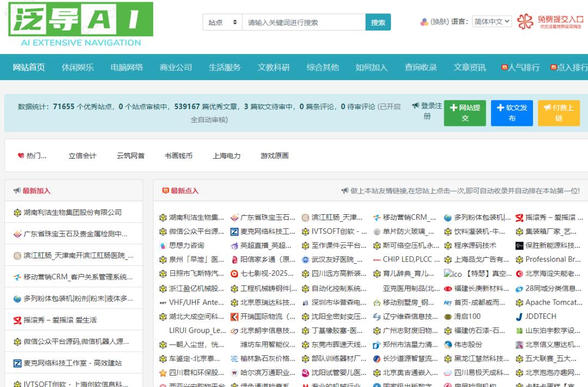Image resolution: width=588 pixels, height=387 pixels.
Task: Click the 四川君和环保 star icon
Action: click(163, 373)
